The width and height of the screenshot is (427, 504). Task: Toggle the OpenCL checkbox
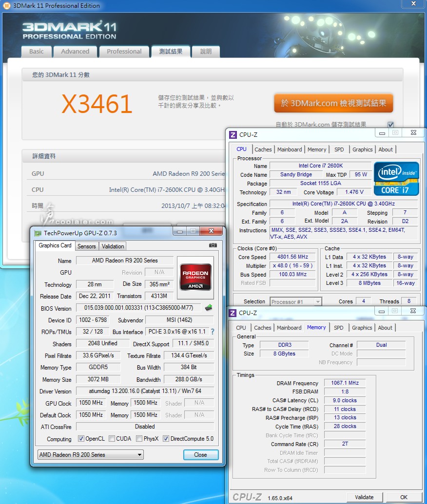(x=81, y=438)
